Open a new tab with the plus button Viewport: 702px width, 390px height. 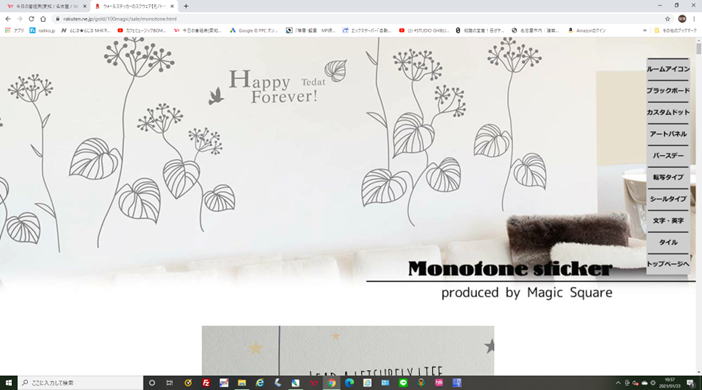pyautogui.click(x=186, y=6)
